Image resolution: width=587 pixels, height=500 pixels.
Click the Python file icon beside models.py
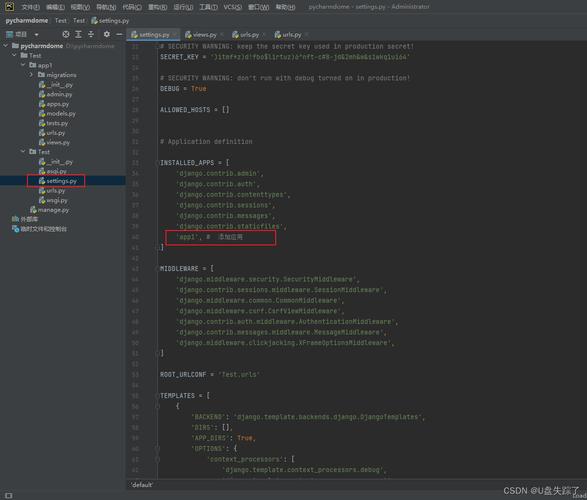(42, 113)
